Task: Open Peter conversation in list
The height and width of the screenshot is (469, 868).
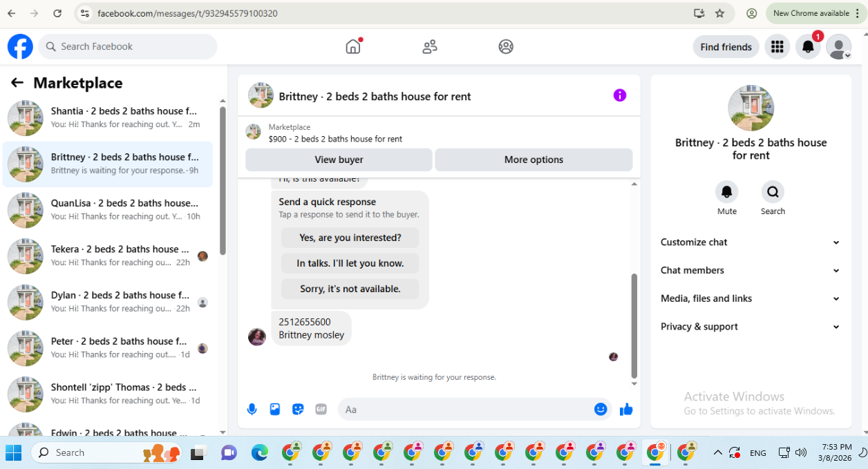Action: point(108,349)
